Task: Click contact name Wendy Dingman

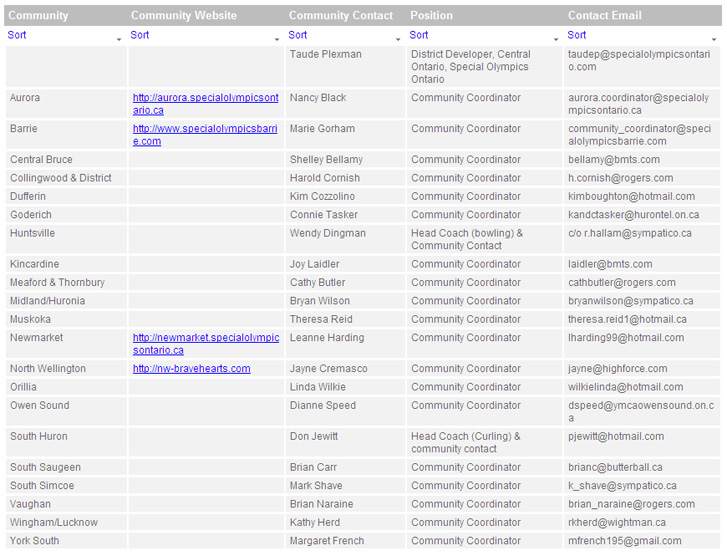Action: 328,233
